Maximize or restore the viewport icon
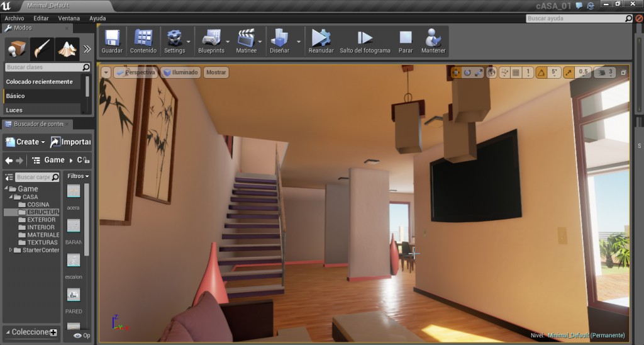The width and height of the screenshot is (644, 345). [623, 73]
